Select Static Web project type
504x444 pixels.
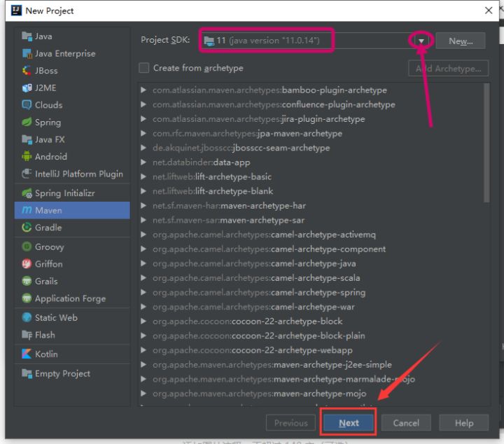72,318
